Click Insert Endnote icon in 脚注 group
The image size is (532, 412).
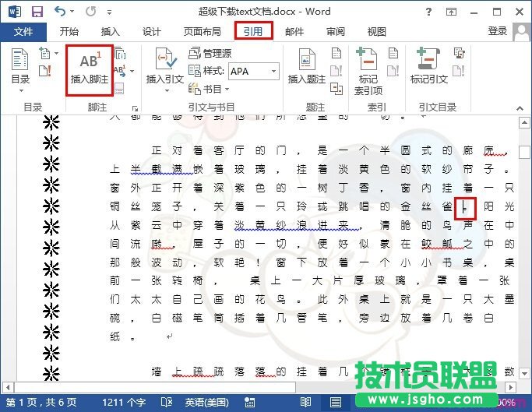(120, 53)
